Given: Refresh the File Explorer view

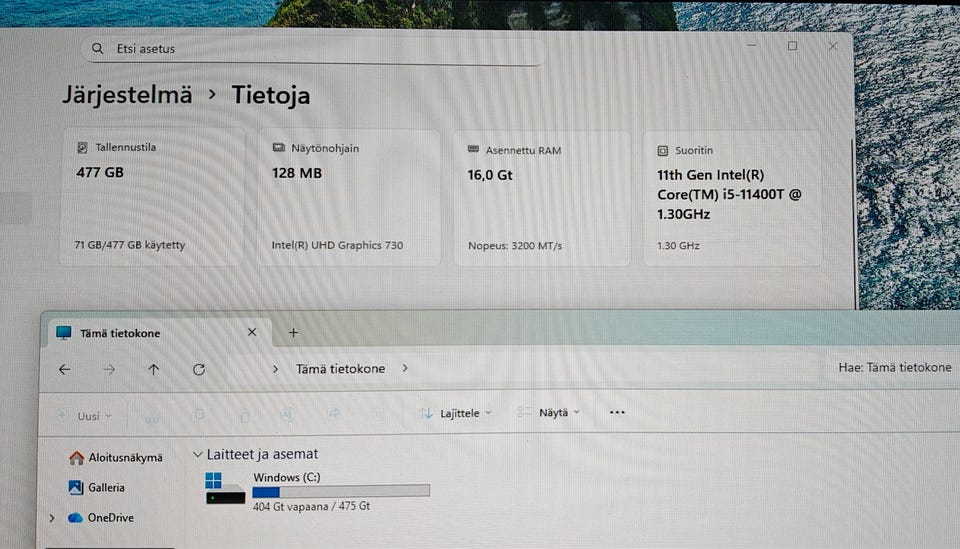Looking at the screenshot, I should point(199,369).
